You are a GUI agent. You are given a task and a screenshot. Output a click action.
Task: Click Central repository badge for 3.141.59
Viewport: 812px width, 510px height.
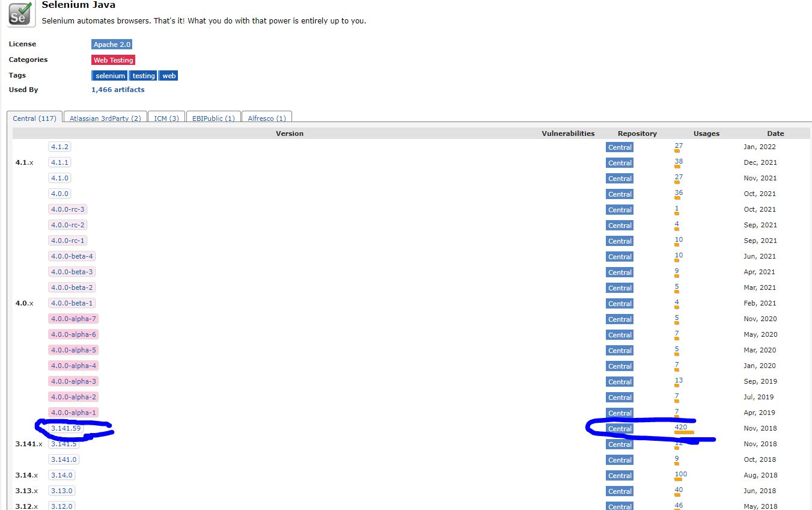click(x=620, y=429)
